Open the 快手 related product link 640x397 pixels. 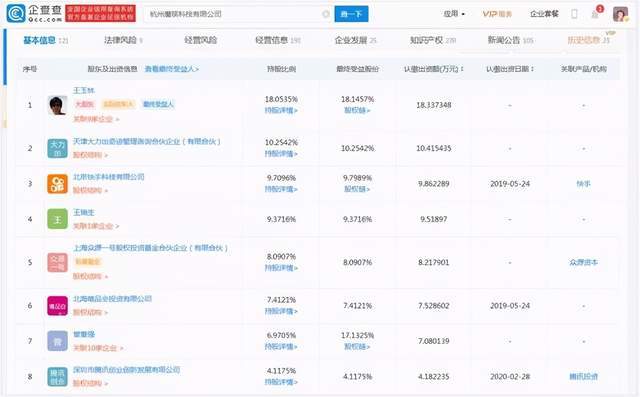[x=584, y=184]
